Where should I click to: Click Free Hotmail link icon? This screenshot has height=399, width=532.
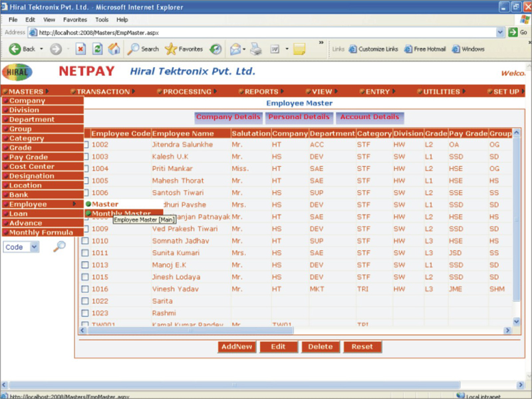point(408,49)
